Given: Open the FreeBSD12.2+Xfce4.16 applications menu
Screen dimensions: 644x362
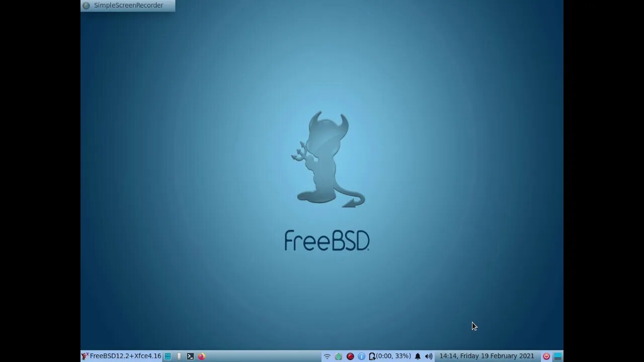Looking at the screenshot, I should tap(121, 356).
